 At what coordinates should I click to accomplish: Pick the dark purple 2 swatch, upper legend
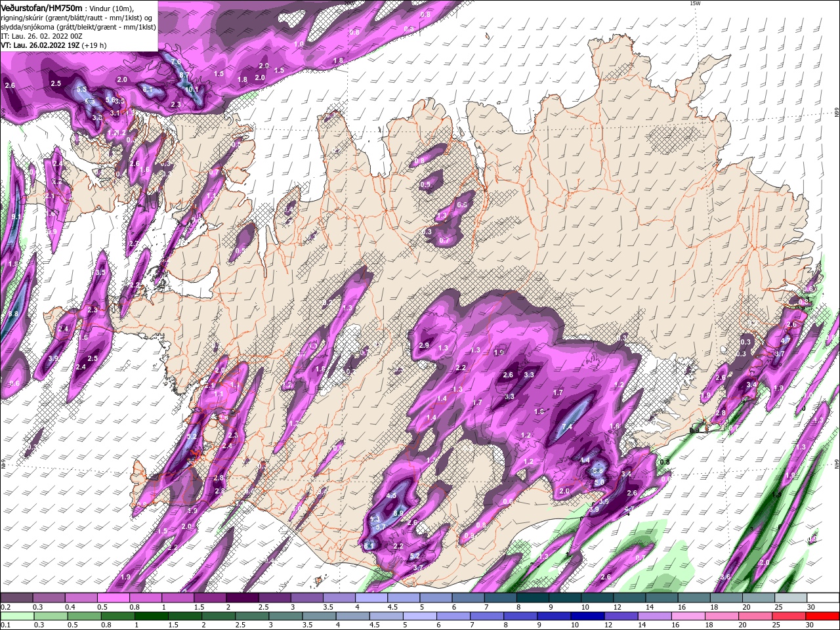[242, 598]
